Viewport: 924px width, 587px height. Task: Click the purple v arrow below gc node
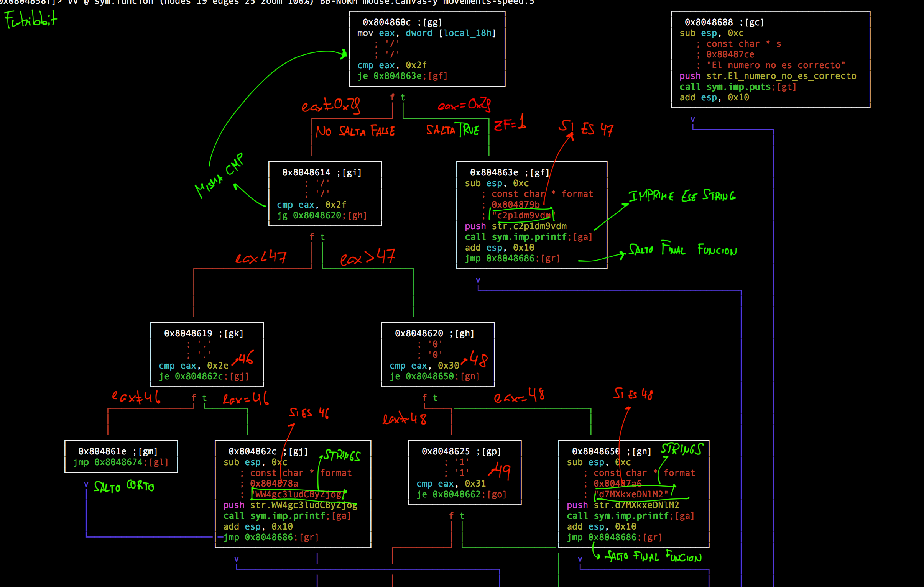tap(692, 119)
